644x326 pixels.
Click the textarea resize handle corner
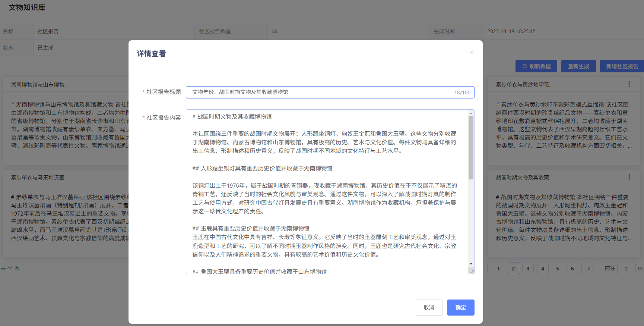coord(472,272)
